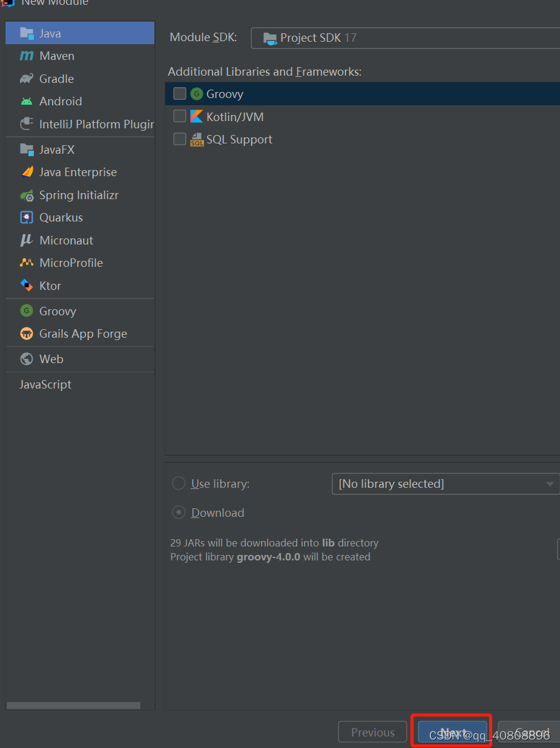Click the Kotlin/JVM framework icon
The image size is (560, 748).
[197, 116]
